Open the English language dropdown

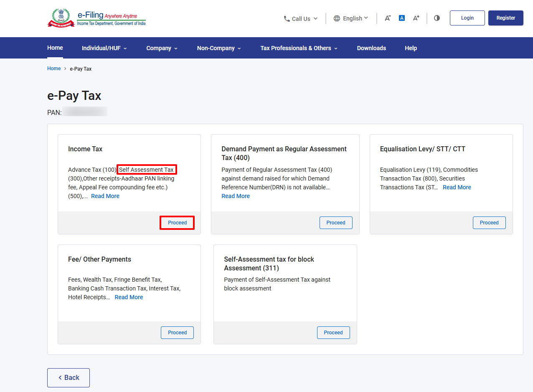point(351,18)
